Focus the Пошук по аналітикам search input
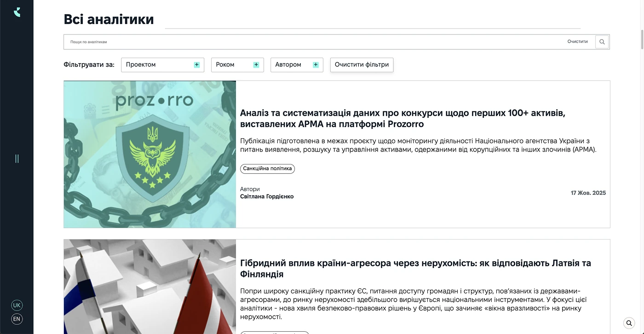 (313, 42)
